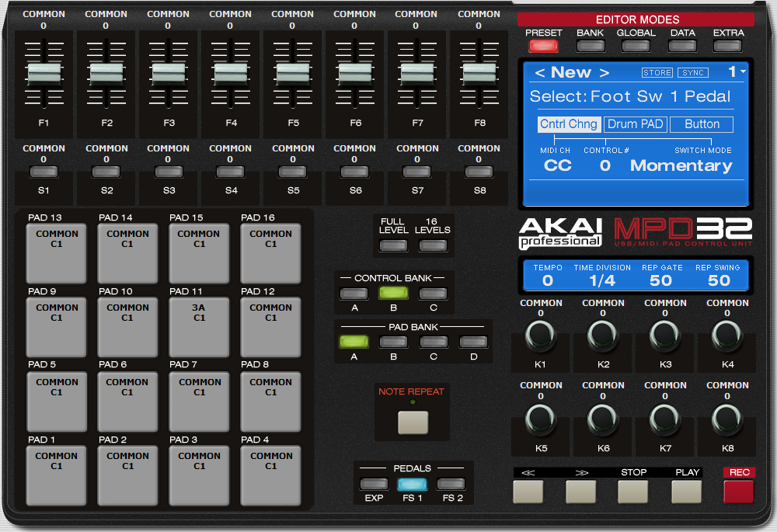
Task: Click fader F4 handle
Action: (x=231, y=73)
